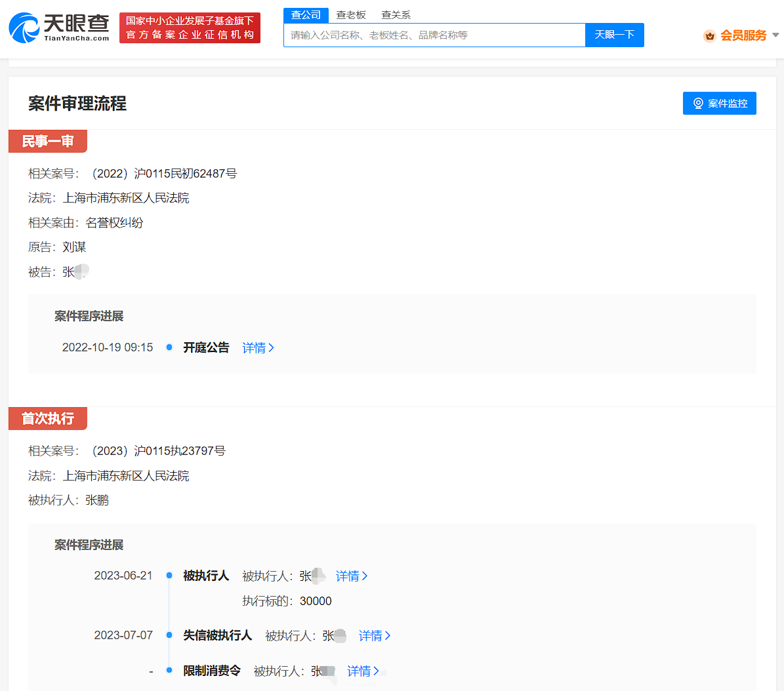Click the 首次执行 stage label
784x691 pixels.
[48, 419]
